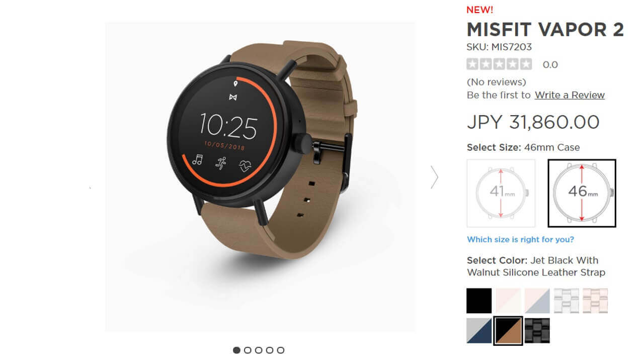Viewport: 644px width, 362px height.
Task: Click the main watch product image
Action: pyautogui.click(x=260, y=176)
